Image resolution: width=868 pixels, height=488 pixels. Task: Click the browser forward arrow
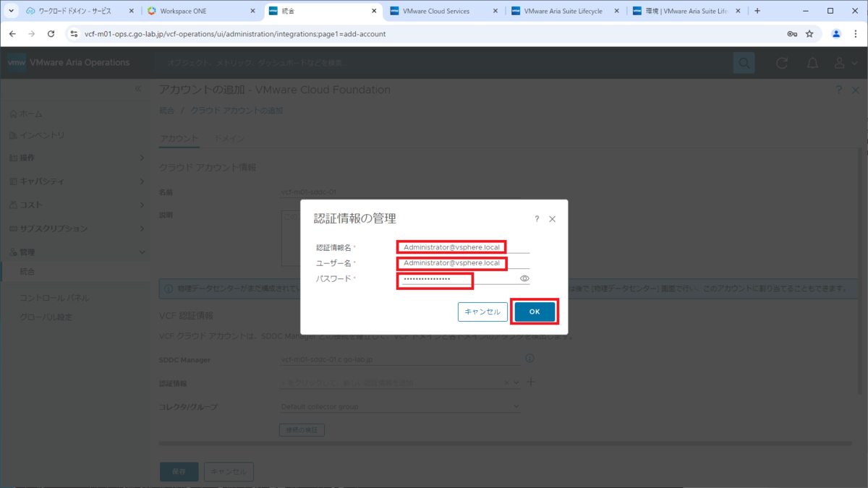click(x=31, y=33)
